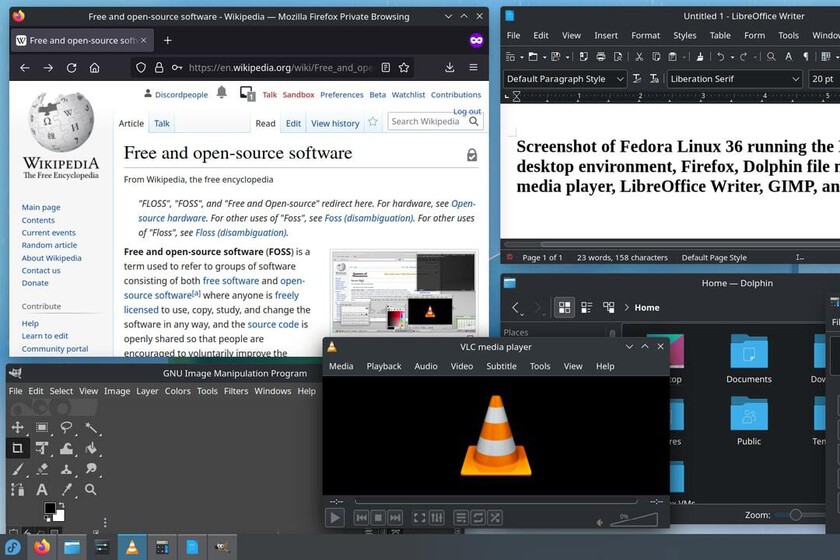Open Wikipedia Preferences link
This screenshot has height=560, width=840.
coord(342,95)
